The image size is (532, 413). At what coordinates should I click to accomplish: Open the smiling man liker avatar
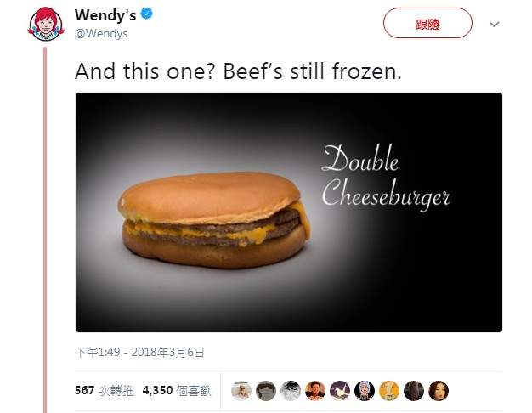click(315, 391)
